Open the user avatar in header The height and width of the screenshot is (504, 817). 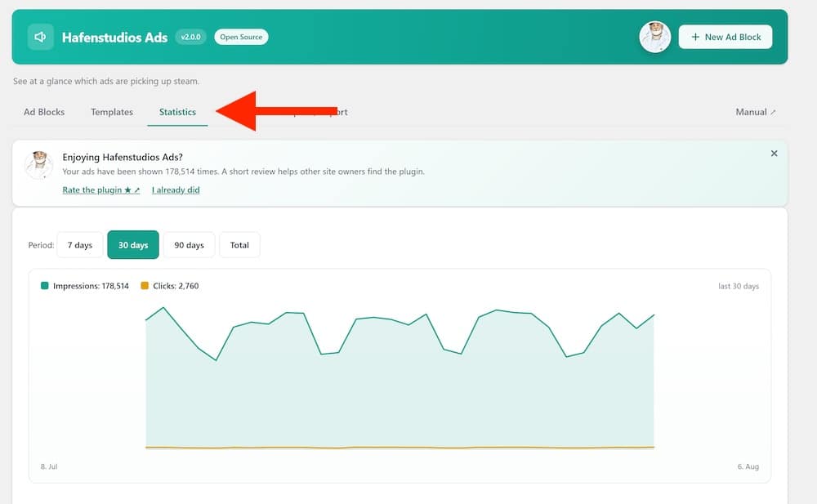tap(654, 37)
